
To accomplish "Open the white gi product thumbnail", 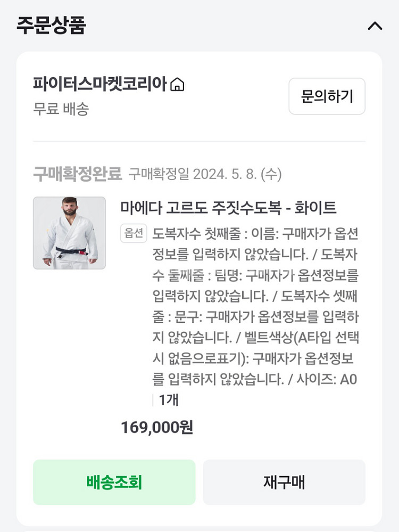I will coord(69,233).
